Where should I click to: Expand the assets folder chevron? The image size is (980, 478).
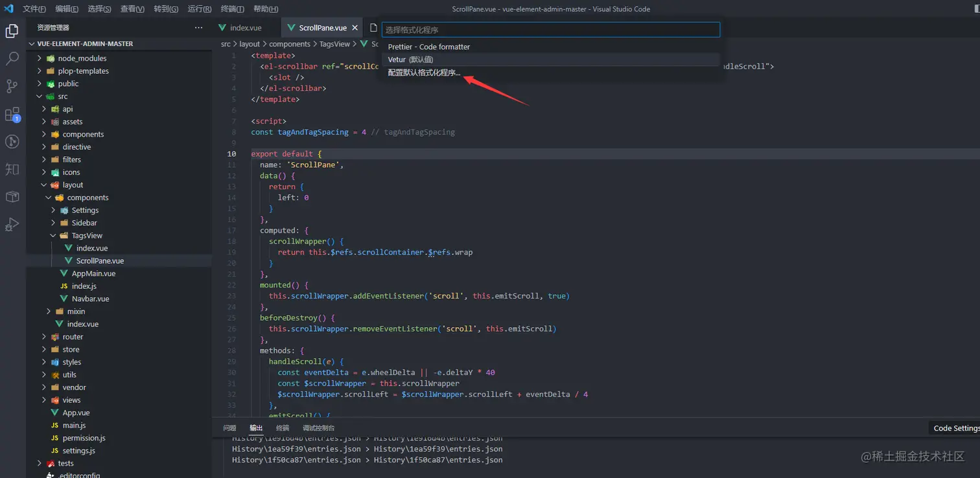[x=44, y=122]
